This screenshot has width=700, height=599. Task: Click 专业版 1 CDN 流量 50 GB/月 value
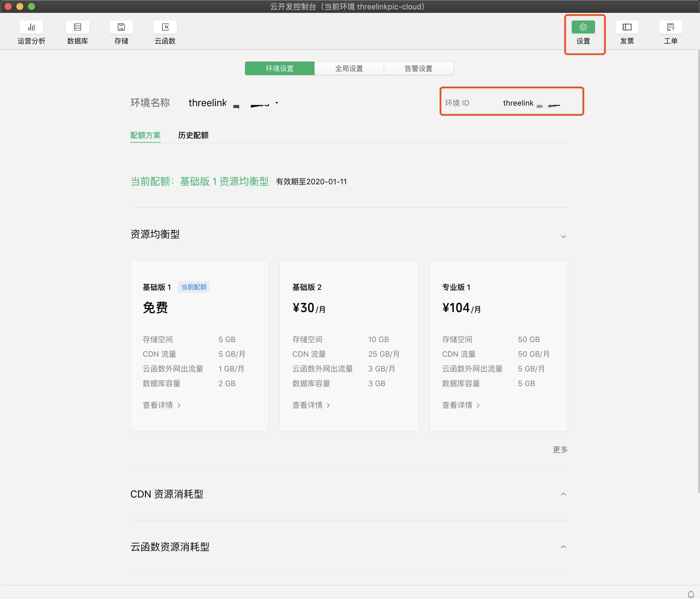click(x=533, y=354)
